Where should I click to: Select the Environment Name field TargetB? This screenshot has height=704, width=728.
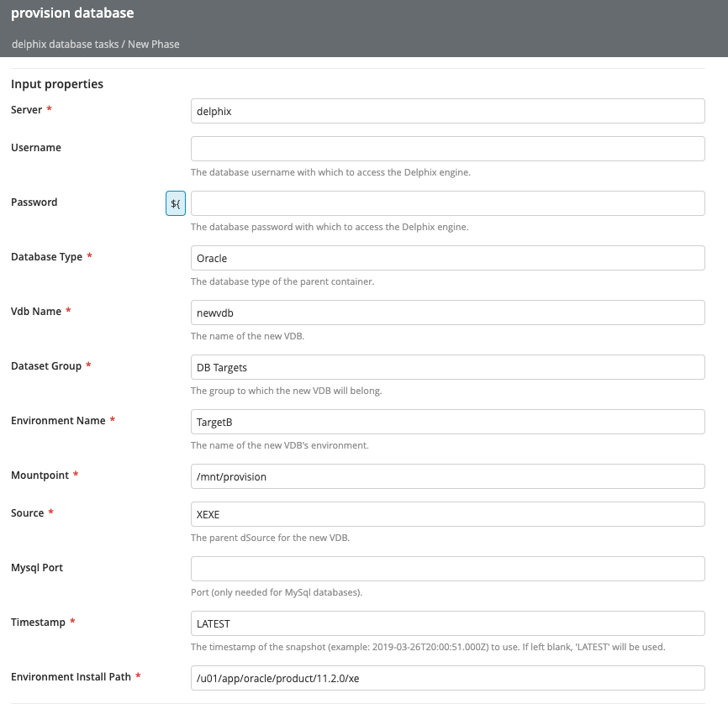pos(447,422)
